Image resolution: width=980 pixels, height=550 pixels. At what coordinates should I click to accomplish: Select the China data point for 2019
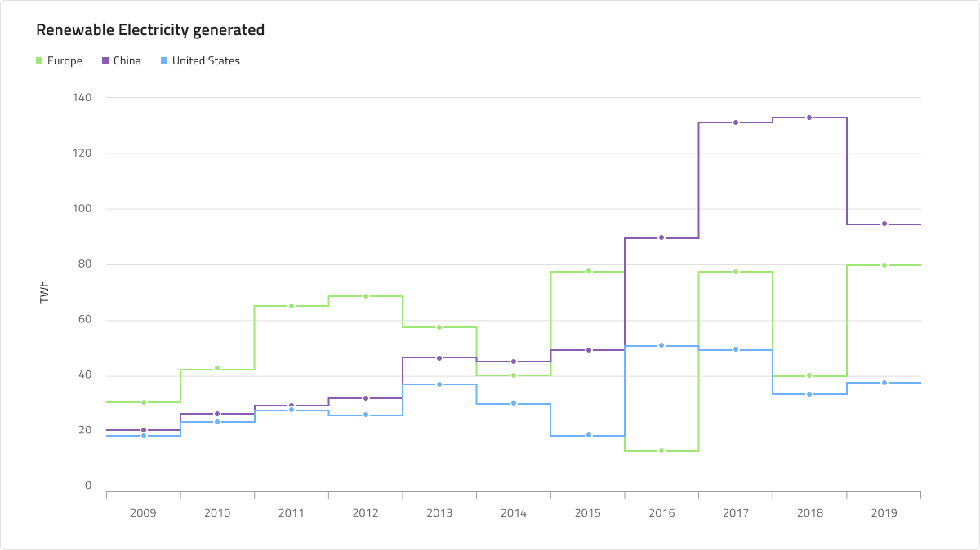884,224
